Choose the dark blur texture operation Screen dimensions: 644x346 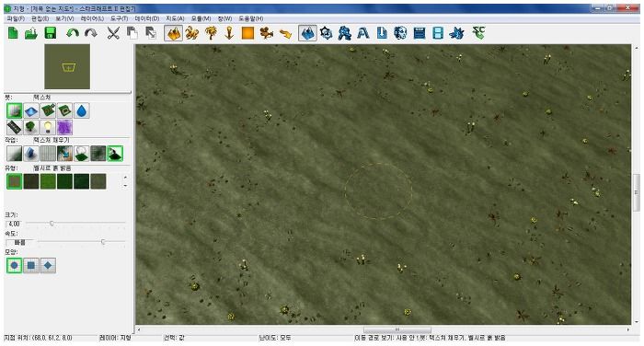(x=98, y=154)
